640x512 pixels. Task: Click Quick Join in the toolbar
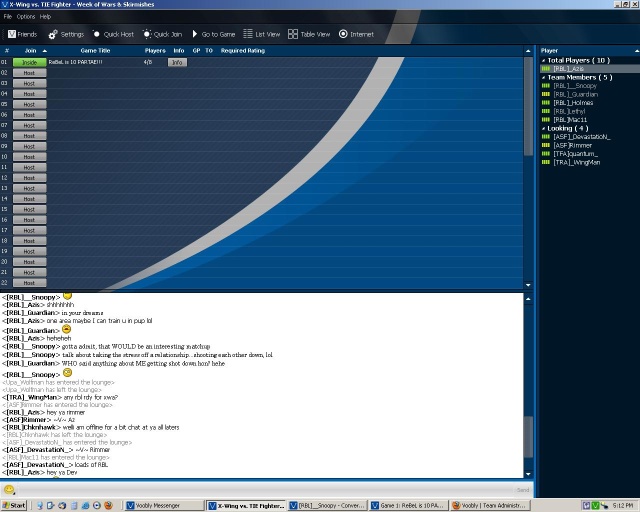pyautogui.click(x=162, y=34)
